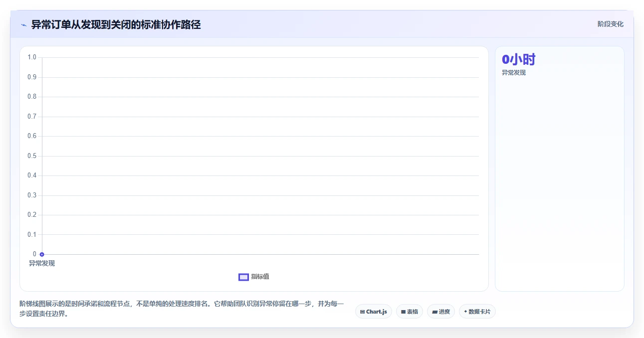Viewport: 644px width, 338px height.
Task: Click the description text about 阶梯线图
Action: tap(182, 309)
